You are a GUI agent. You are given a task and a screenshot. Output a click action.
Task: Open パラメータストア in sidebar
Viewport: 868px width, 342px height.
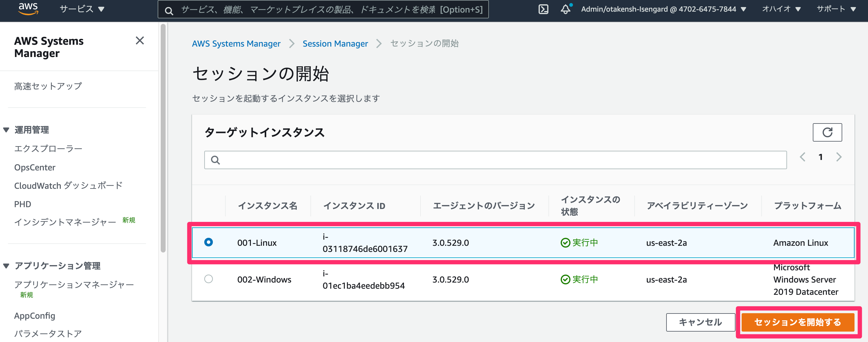48,334
